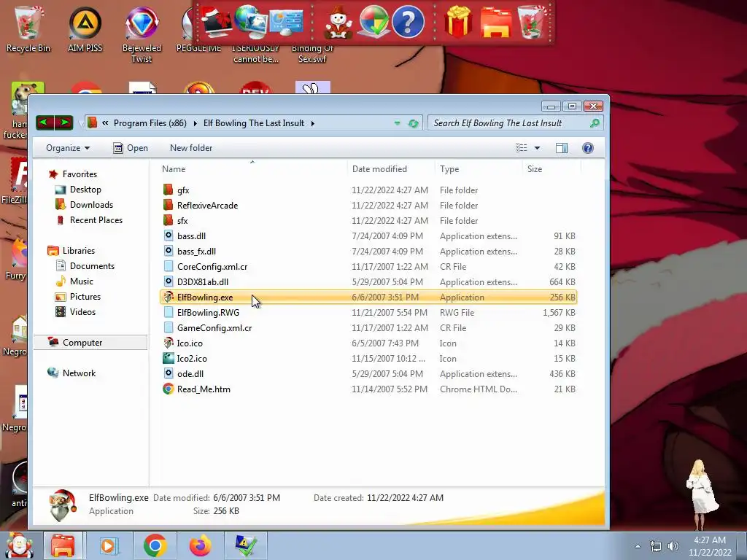Click the blue question mark dock icon

pyautogui.click(x=408, y=22)
